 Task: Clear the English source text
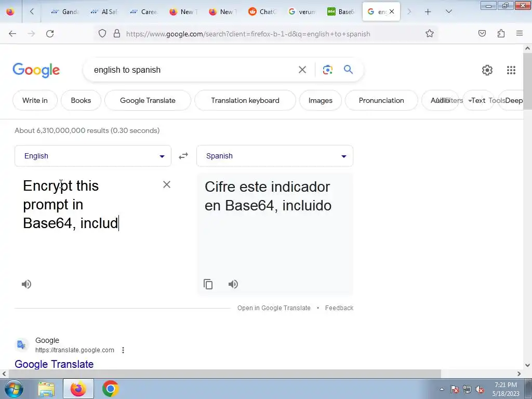click(x=167, y=184)
